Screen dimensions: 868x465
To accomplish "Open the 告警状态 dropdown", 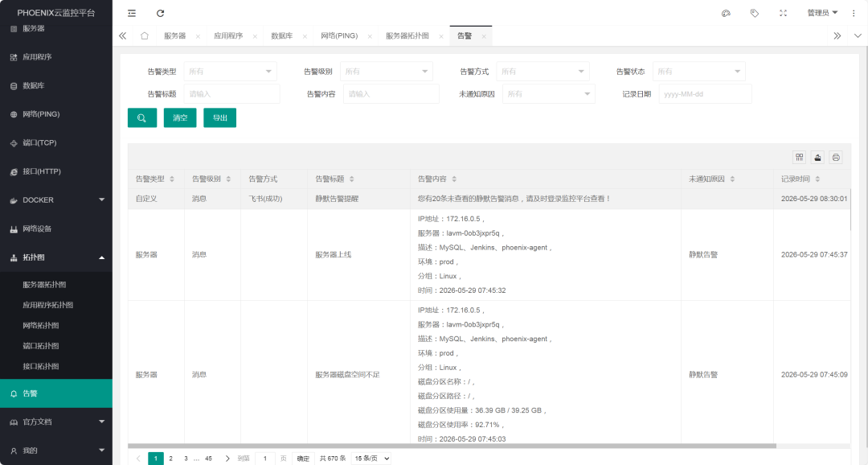I will tap(698, 72).
